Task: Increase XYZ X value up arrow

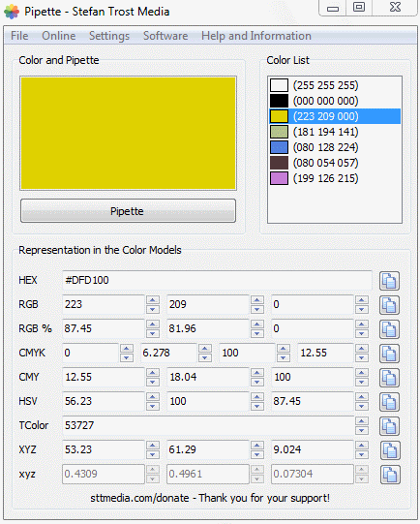Action: [153, 446]
